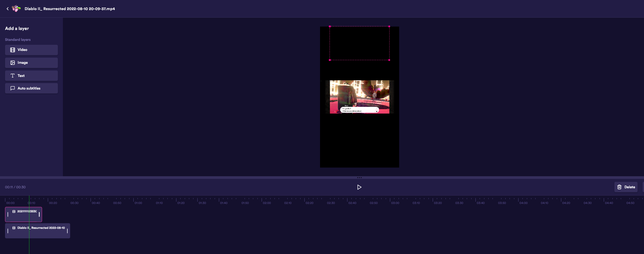Grab left trim handle of Diablo II clip
The image size is (644, 254).
point(8,231)
